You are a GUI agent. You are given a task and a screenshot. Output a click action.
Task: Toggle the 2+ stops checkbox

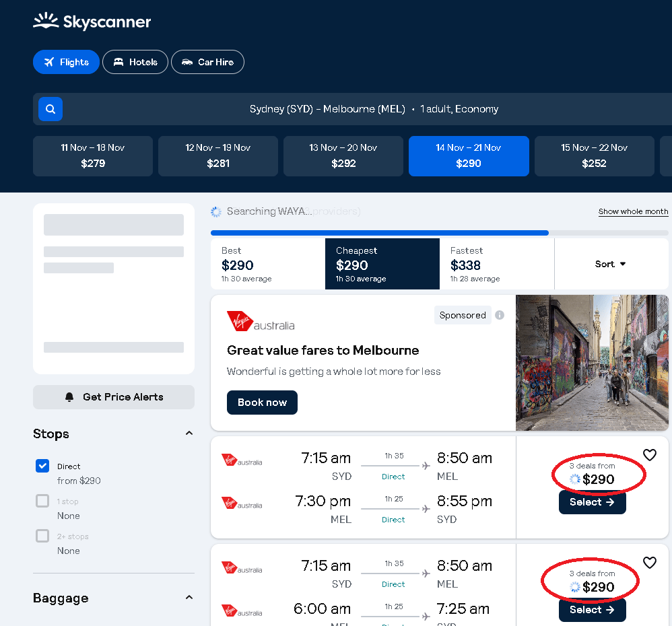(42, 536)
